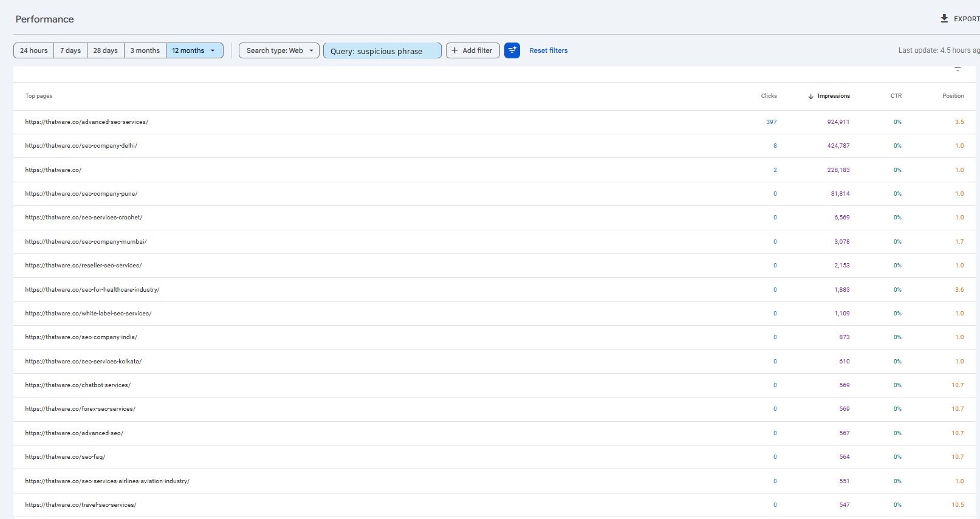Sort the table by Impressions column

[x=834, y=96]
